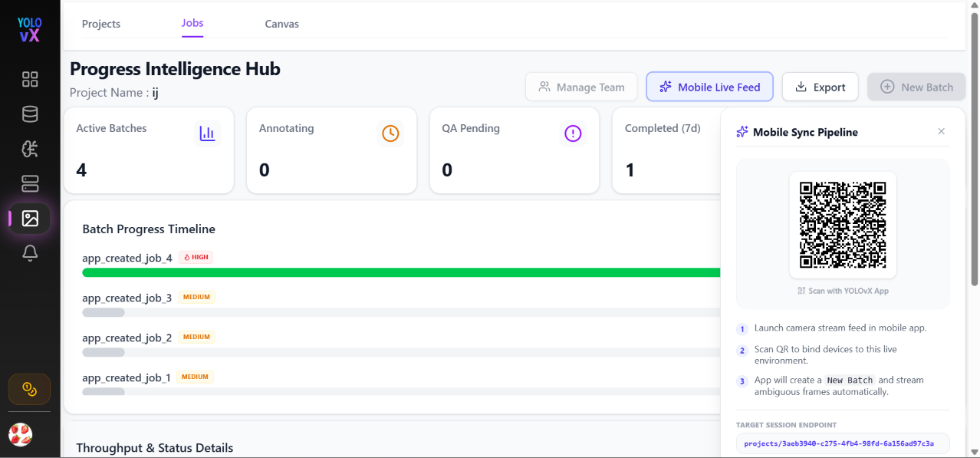Click the app_created_job_3 label

127,298
